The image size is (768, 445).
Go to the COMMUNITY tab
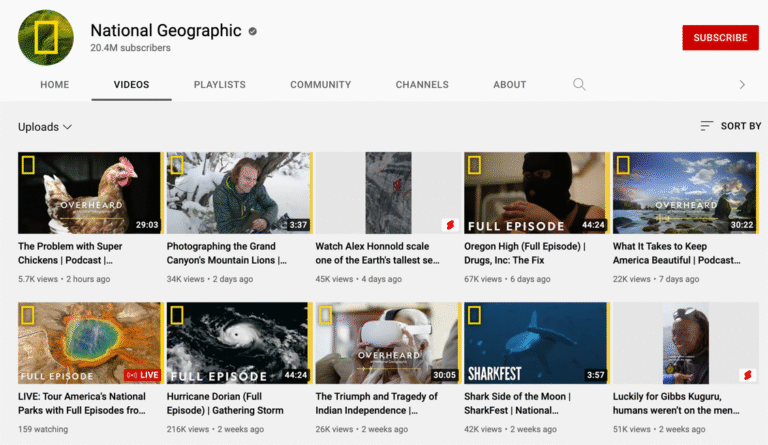coord(320,85)
